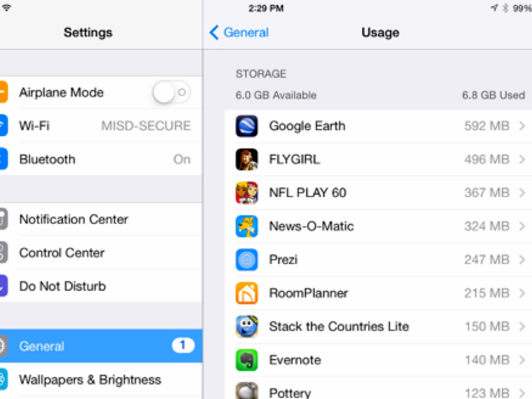Open Control Center settings
The width and height of the screenshot is (532, 399).
[x=101, y=253]
